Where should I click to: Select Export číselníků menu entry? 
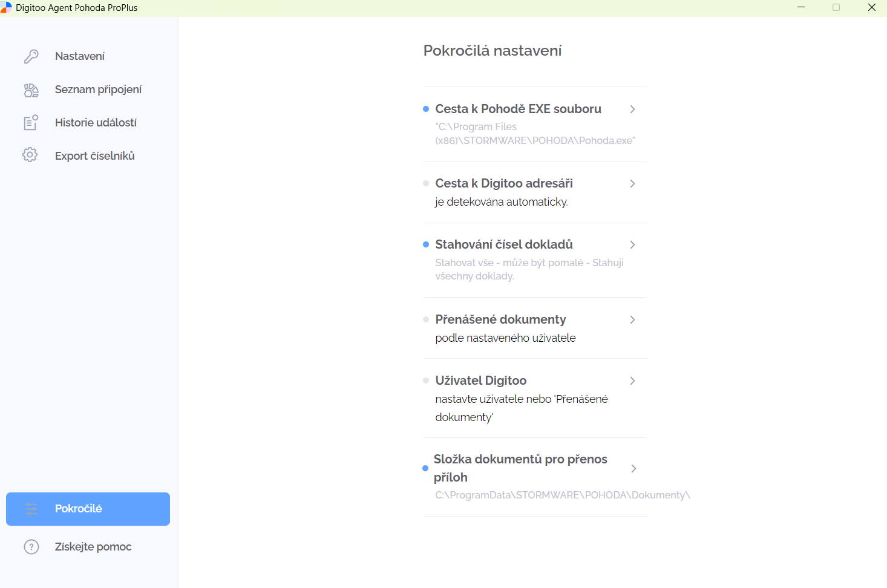pos(95,156)
